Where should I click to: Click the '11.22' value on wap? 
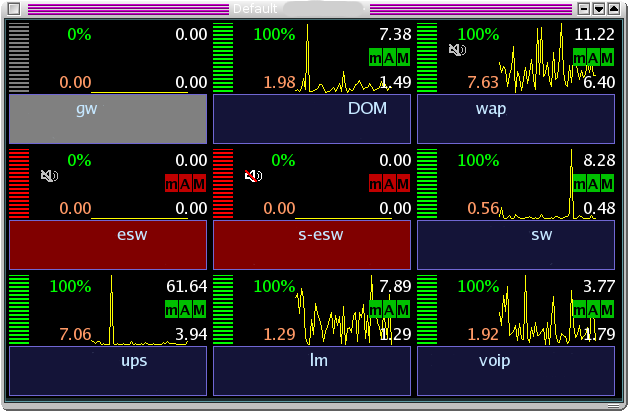(594, 34)
